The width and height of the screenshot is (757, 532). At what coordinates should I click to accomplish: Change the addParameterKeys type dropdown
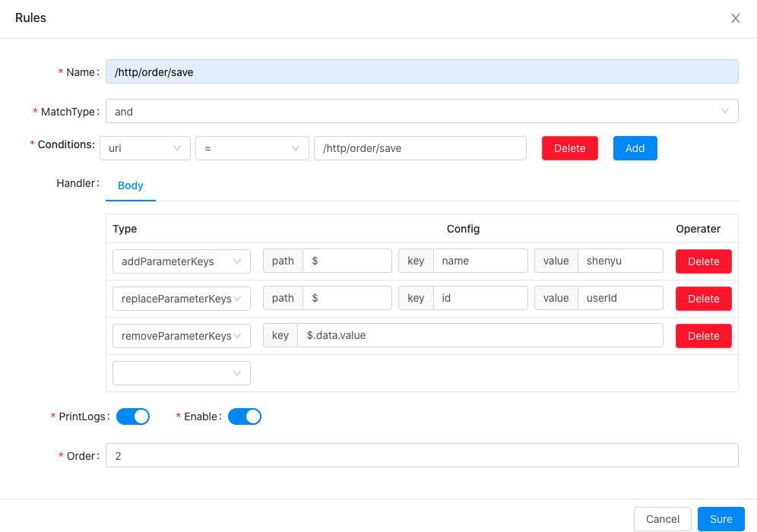click(x=181, y=261)
